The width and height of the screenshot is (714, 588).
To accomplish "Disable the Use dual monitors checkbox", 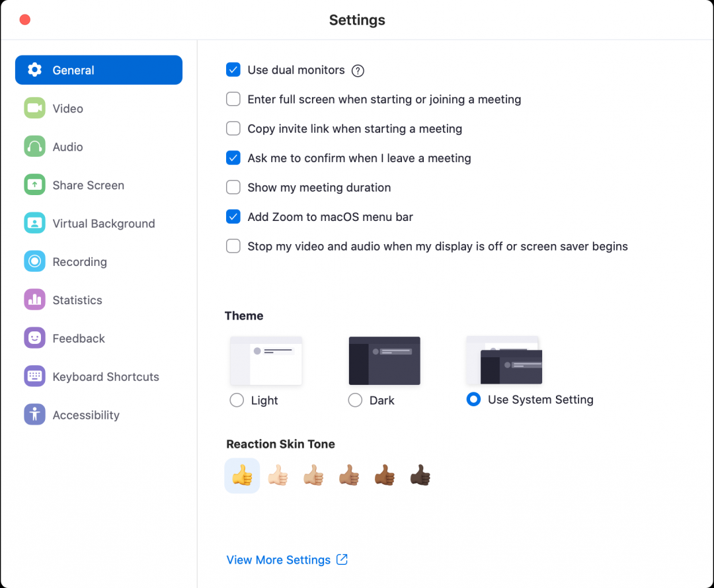I will tap(233, 69).
